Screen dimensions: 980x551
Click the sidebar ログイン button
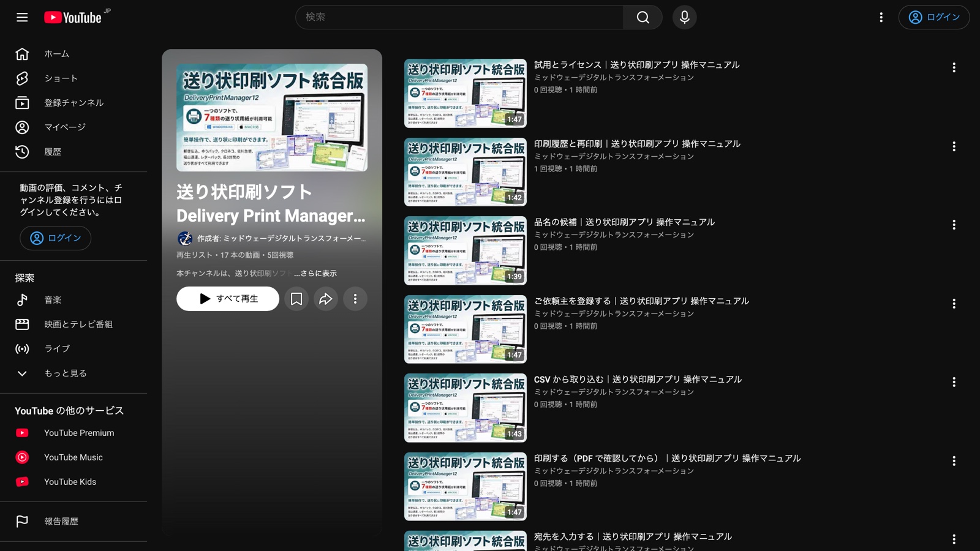tap(56, 238)
